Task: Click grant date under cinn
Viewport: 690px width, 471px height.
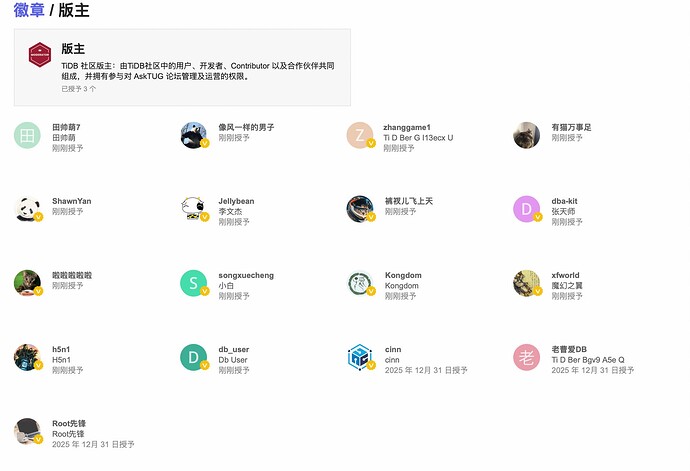Action: 426,370
